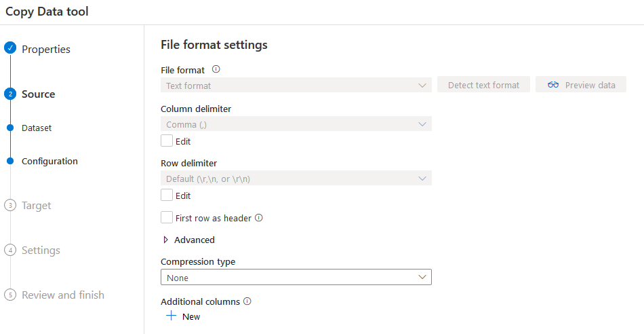Click the First row as header info icon
This screenshot has width=644, height=334.
coord(258,218)
